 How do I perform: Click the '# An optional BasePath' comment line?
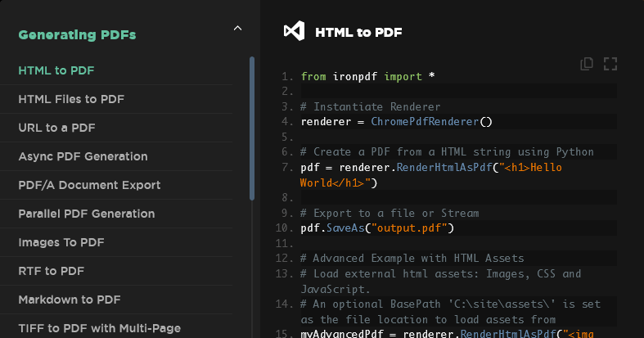pyautogui.click(x=451, y=312)
